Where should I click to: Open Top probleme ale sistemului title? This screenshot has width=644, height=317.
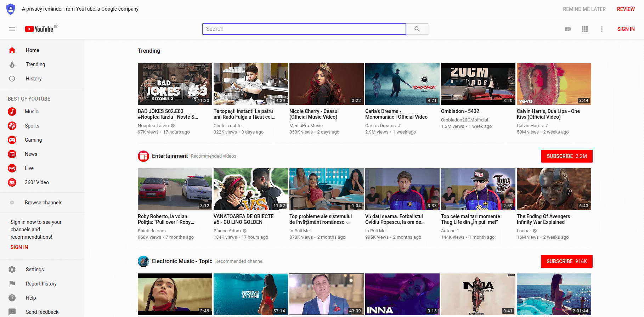click(x=321, y=219)
